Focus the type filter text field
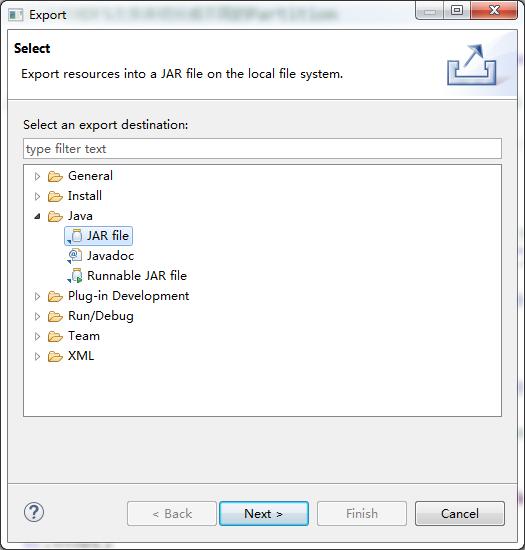 pos(262,149)
